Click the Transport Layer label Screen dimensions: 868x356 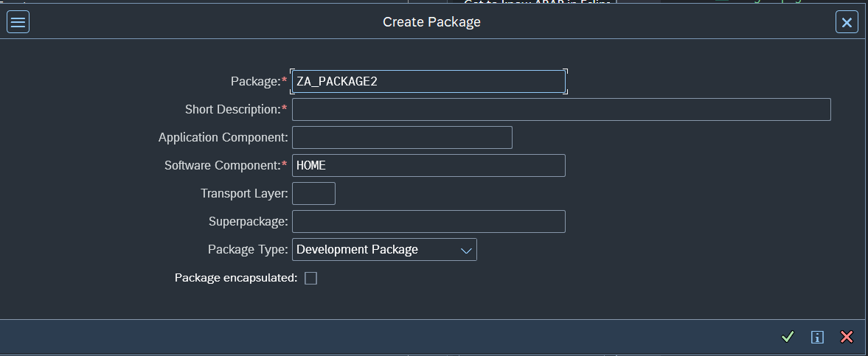pyautogui.click(x=243, y=194)
